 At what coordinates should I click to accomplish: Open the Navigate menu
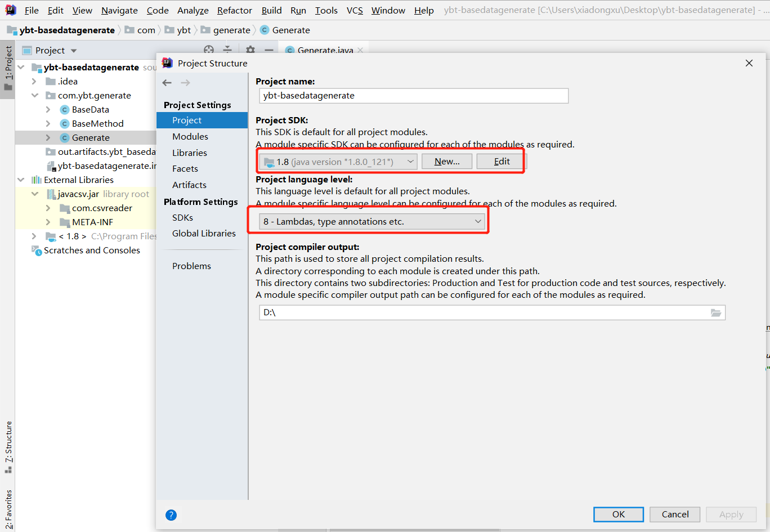119,10
